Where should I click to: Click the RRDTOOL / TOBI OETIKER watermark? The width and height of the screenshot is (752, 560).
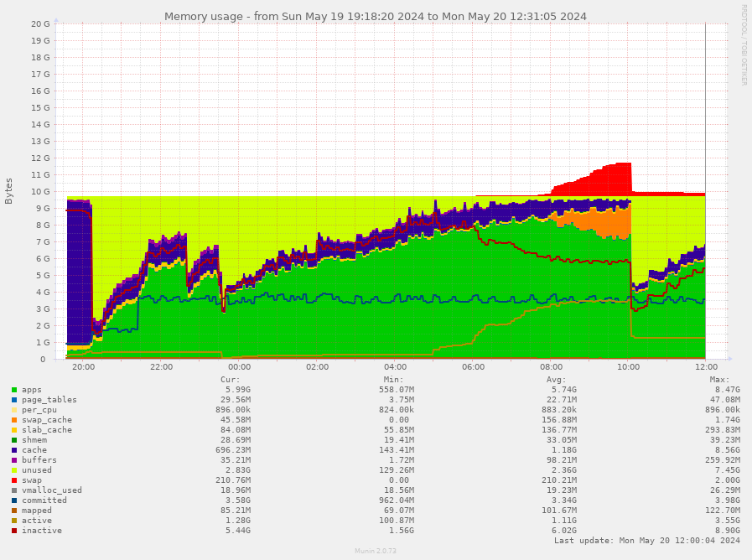743,45
